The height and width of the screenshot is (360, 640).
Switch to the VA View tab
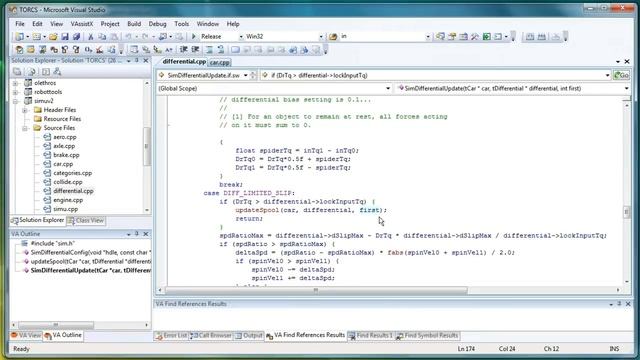click(26, 335)
